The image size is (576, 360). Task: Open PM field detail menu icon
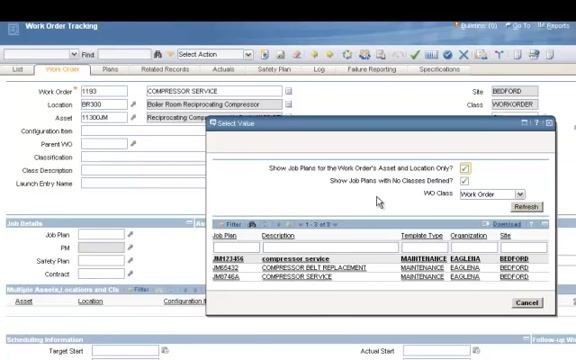(x=130, y=247)
